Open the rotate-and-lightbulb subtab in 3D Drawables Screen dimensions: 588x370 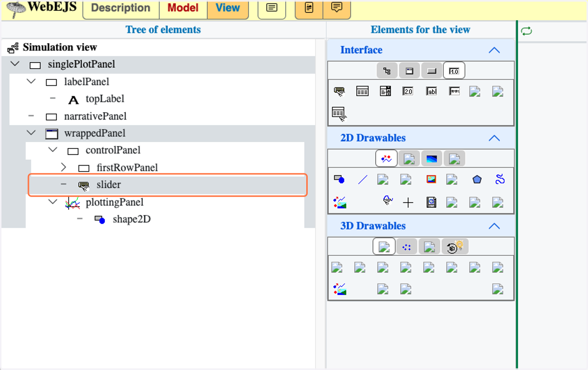click(x=455, y=247)
